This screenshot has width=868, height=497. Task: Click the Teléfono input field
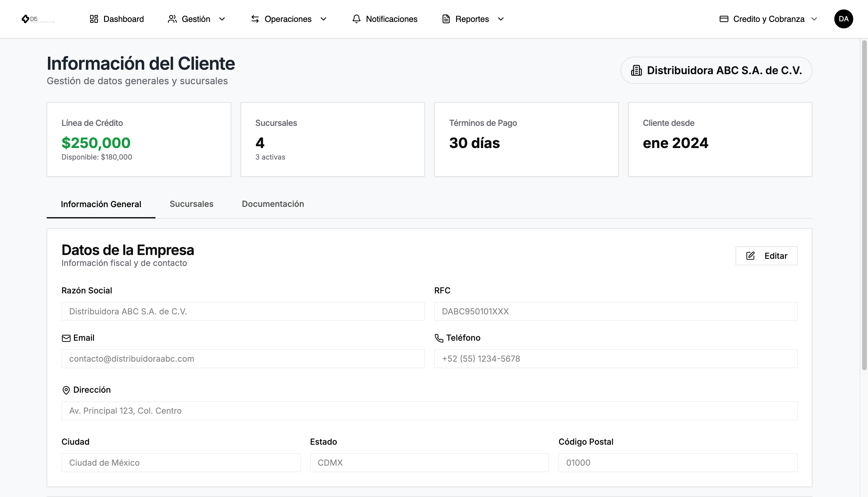(x=616, y=358)
